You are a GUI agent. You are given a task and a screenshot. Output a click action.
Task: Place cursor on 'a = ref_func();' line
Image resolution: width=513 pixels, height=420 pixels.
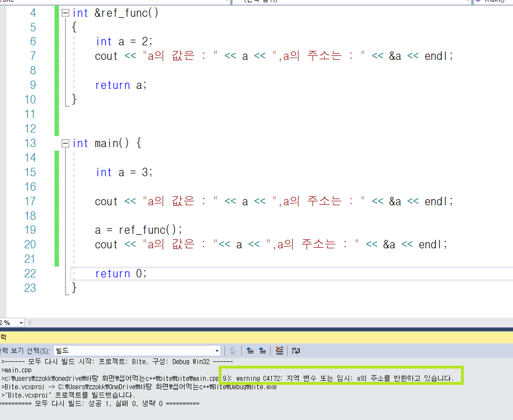click(138, 230)
